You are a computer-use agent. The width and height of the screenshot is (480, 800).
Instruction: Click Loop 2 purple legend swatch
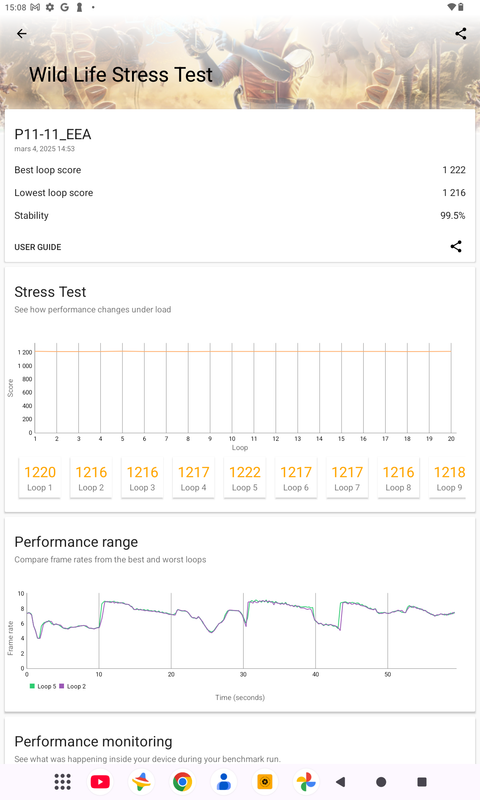(x=62, y=686)
